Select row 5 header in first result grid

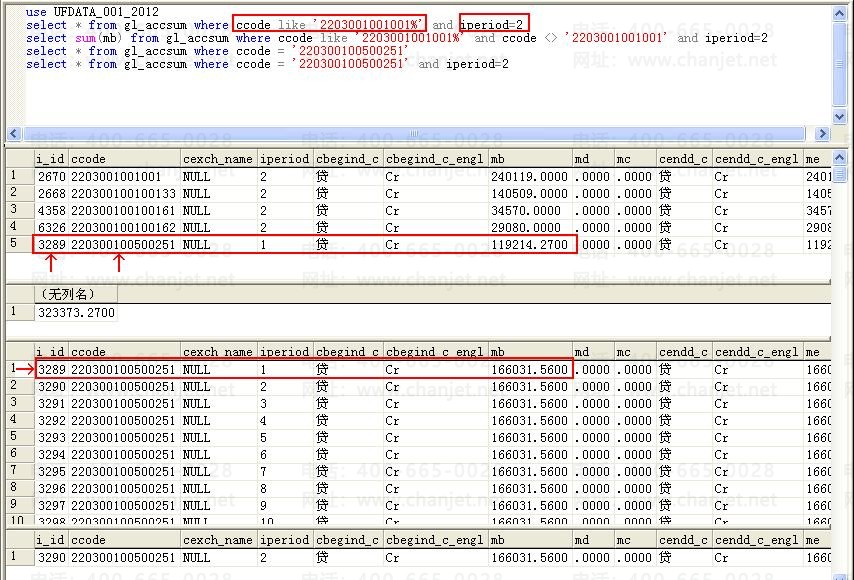(x=15, y=244)
